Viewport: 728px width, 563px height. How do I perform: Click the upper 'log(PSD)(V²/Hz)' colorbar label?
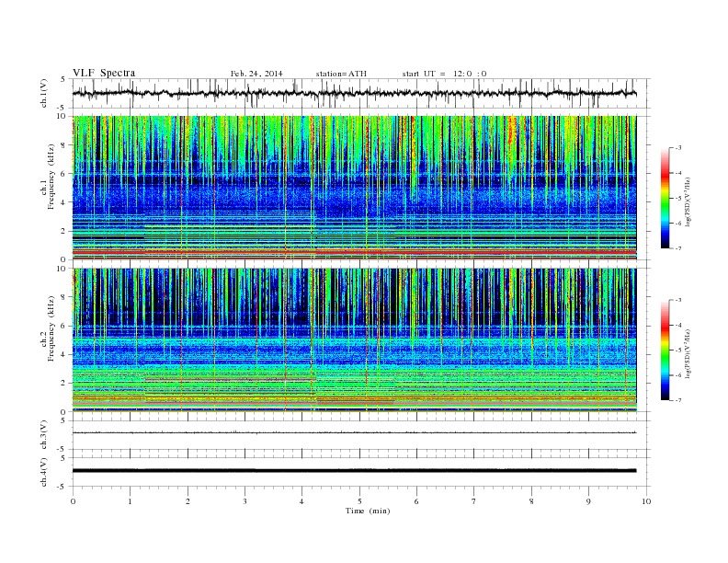tap(688, 202)
